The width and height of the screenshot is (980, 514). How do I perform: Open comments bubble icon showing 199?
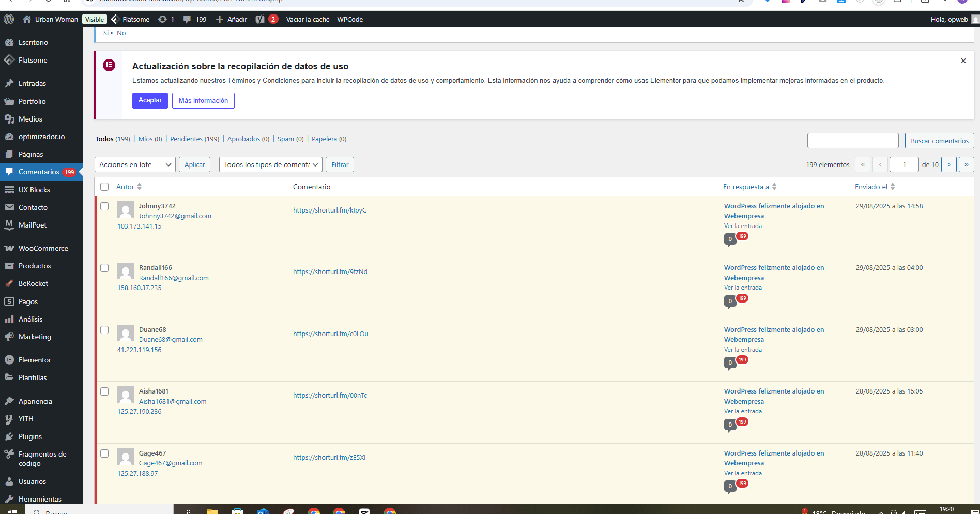187,19
